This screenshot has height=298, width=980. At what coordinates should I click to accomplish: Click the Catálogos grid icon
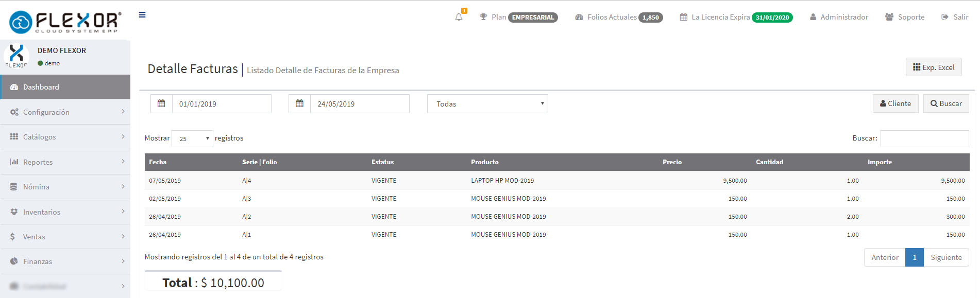click(14, 137)
